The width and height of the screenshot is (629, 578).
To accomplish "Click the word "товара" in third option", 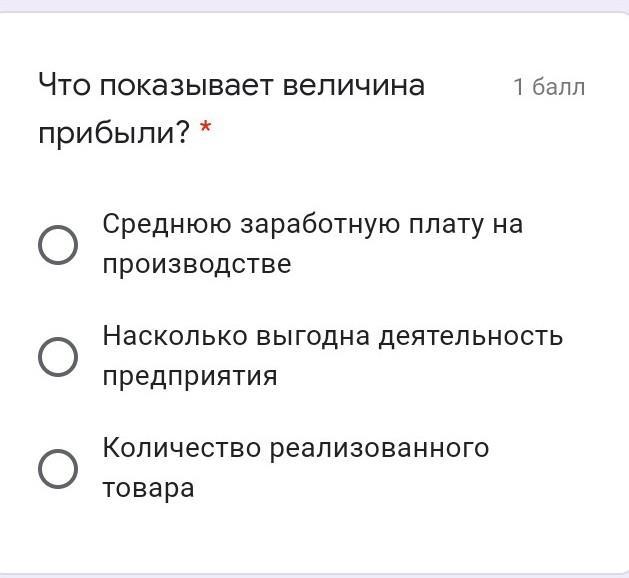I will (x=148, y=489).
